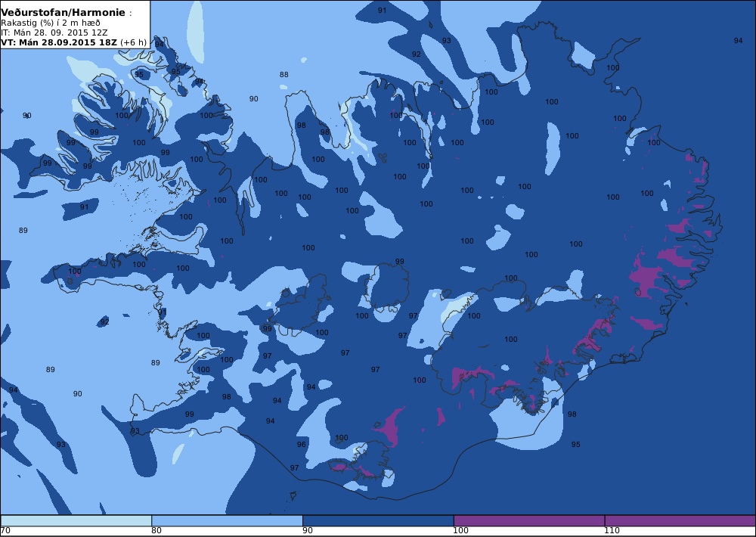Click the purple legend segment above 110
Viewport: 756px width, 537px height.
point(680,520)
